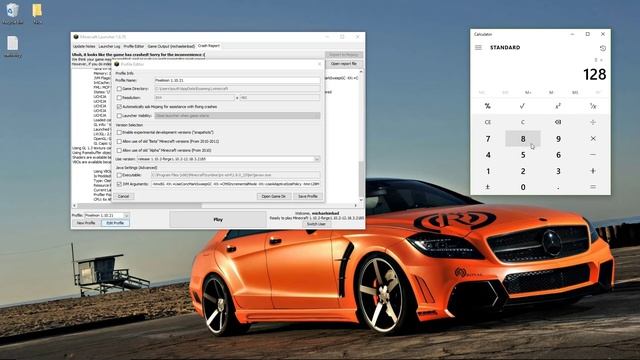Enable the Game Directory checkbox
This screenshot has width=640, height=360.
click(119, 89)
